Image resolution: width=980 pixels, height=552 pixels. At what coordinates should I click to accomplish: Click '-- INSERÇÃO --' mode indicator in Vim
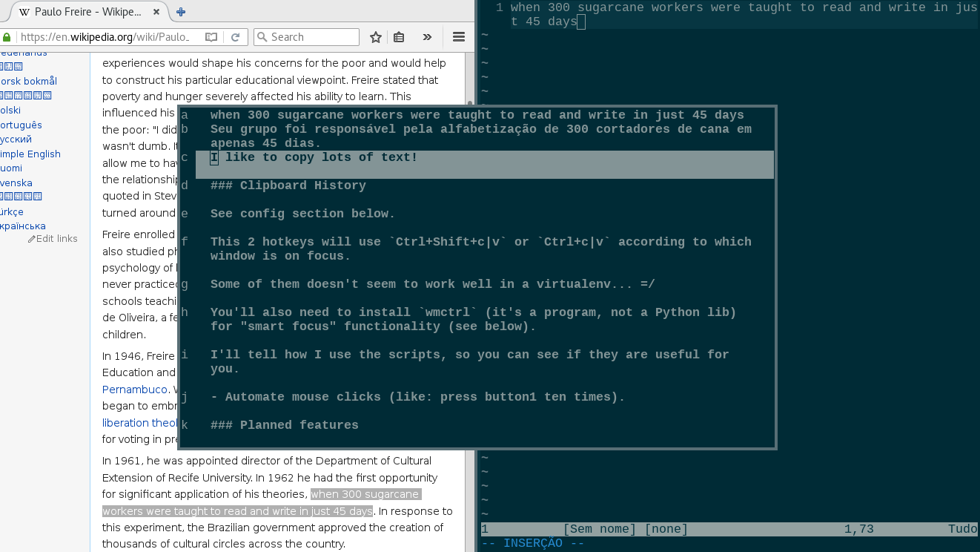pos(533,543)
